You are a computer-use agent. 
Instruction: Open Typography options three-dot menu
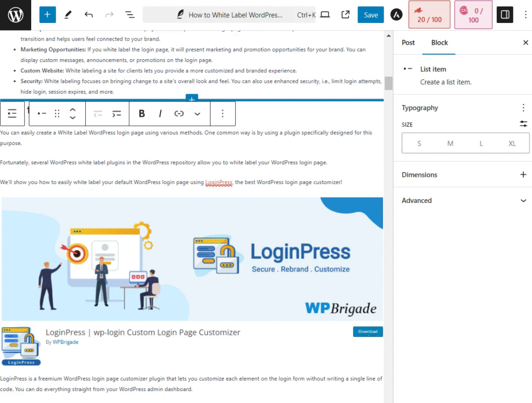523,108
